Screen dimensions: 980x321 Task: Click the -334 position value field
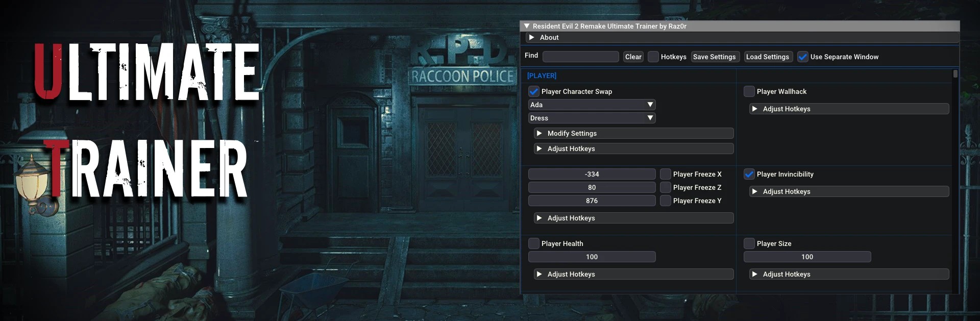592,174
